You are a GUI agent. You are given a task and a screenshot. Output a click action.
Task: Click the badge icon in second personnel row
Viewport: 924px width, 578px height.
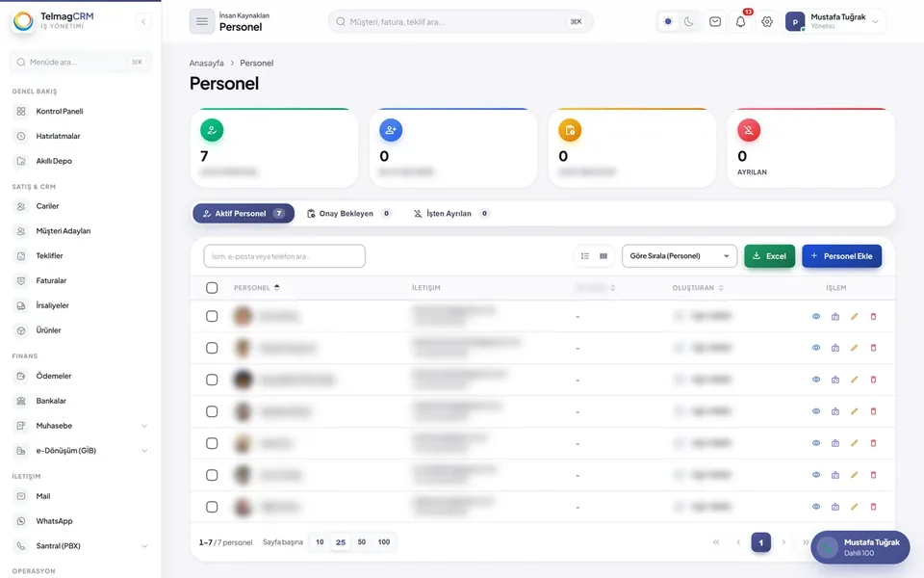tap(835, 348)
